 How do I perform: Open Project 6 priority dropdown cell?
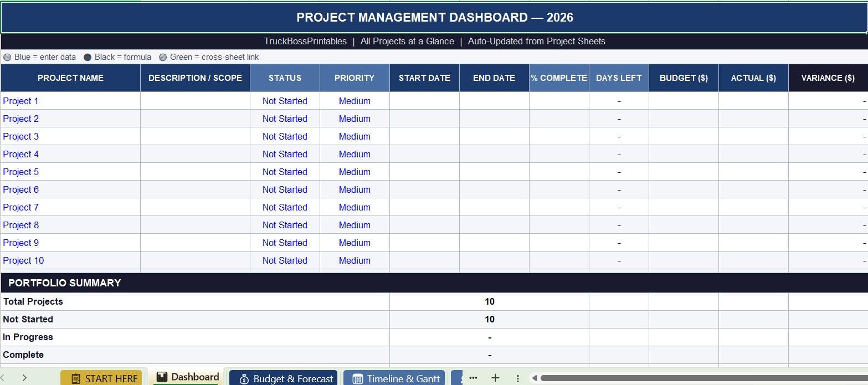[355, 189]
